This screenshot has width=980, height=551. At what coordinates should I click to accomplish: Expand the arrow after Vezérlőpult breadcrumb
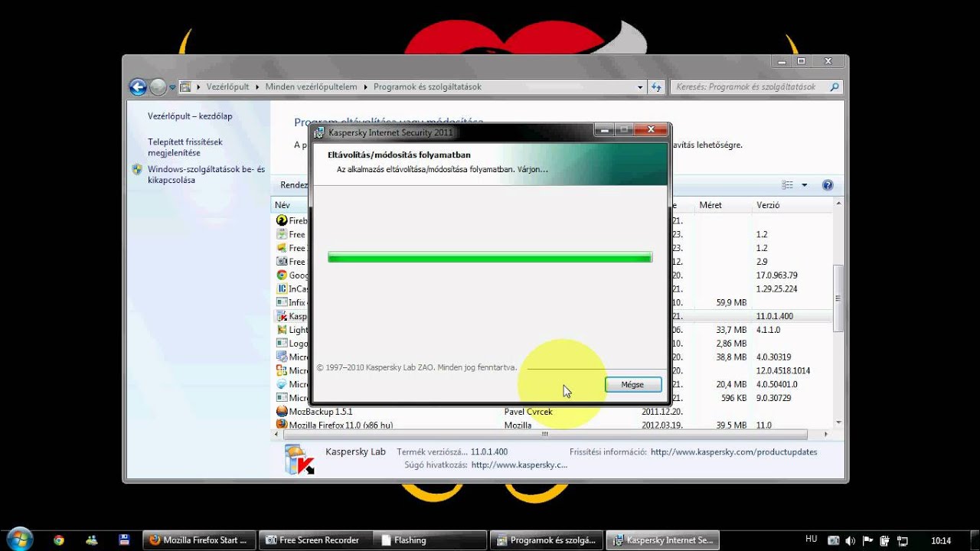click(x=257, y=87)
